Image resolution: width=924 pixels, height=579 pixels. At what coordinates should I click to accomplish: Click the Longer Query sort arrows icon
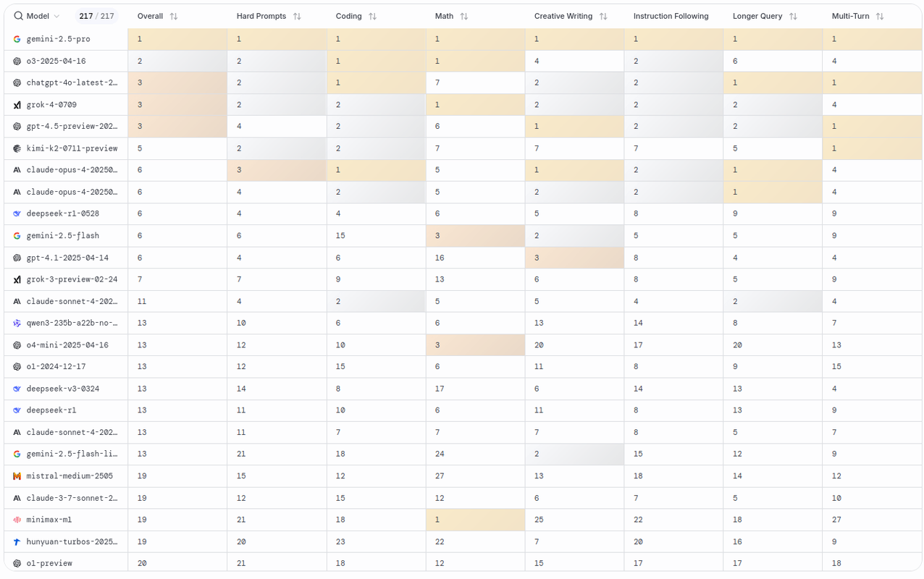(793, 16)
